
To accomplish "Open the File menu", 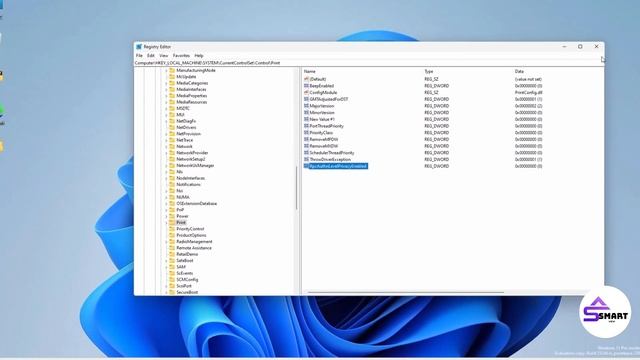I will [139, 56].
